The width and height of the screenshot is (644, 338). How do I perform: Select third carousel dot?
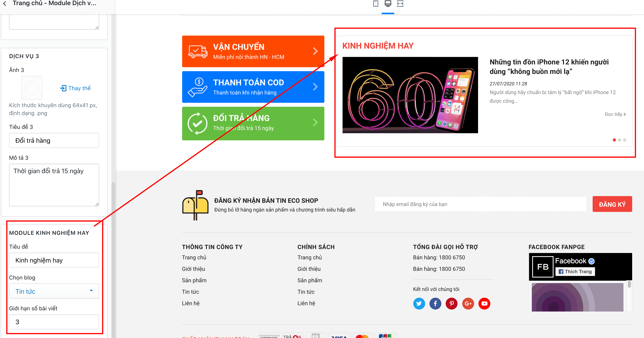click(x=625, y=140)
